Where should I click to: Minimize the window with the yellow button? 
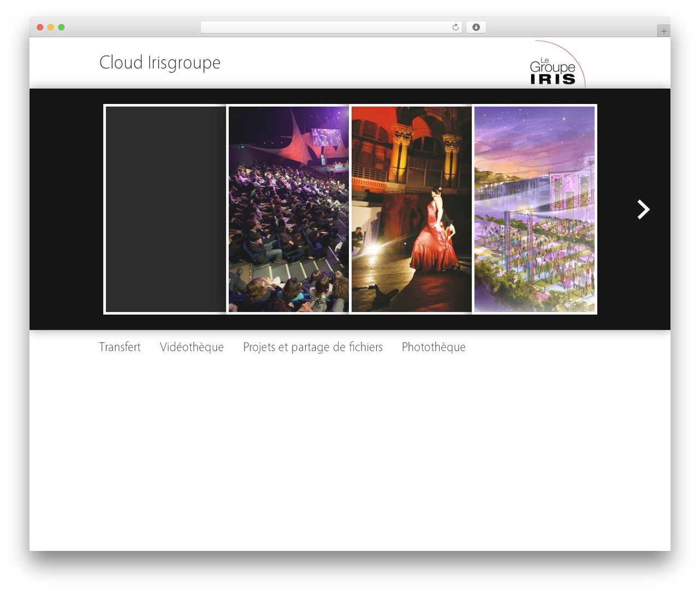pos(51,27)
